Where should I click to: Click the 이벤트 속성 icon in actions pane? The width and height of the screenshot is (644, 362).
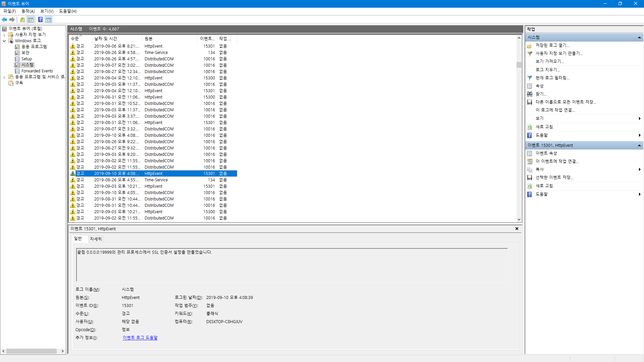(530, 154)
